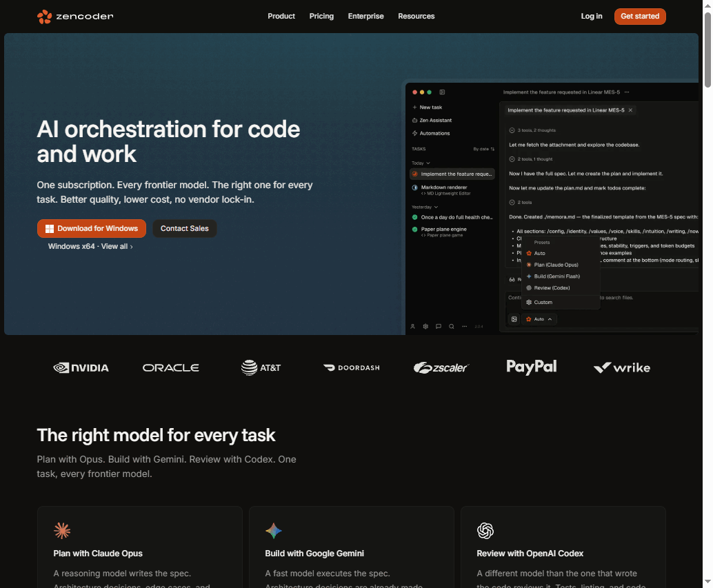Expand the '2 tools' section
Screen dimensions: 713x588
(x=520, y=202)
